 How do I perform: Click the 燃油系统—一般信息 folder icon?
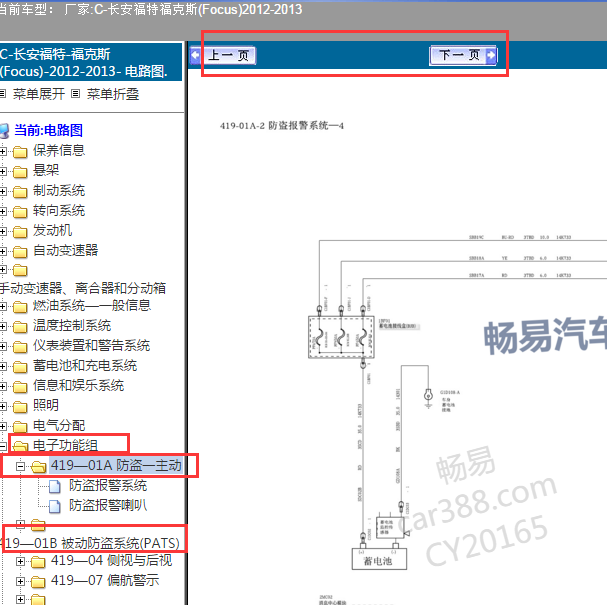point(20,307)
